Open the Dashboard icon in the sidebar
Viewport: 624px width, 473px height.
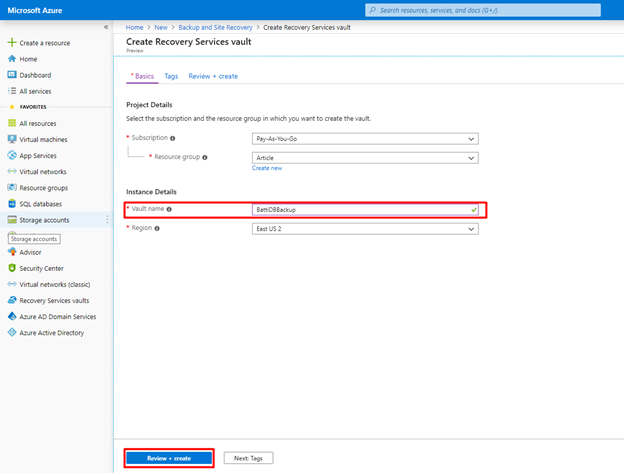pos(12,75)
